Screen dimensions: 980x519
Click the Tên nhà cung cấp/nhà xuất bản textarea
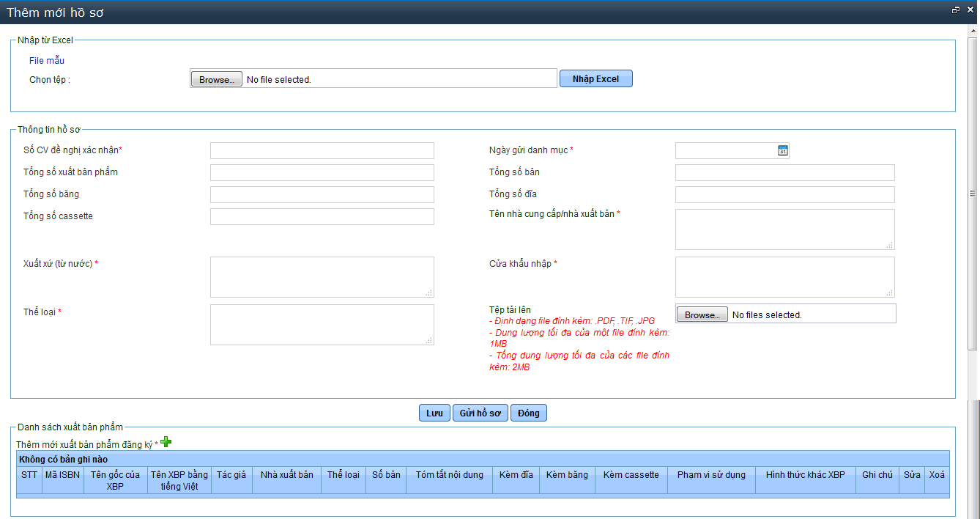784,229
